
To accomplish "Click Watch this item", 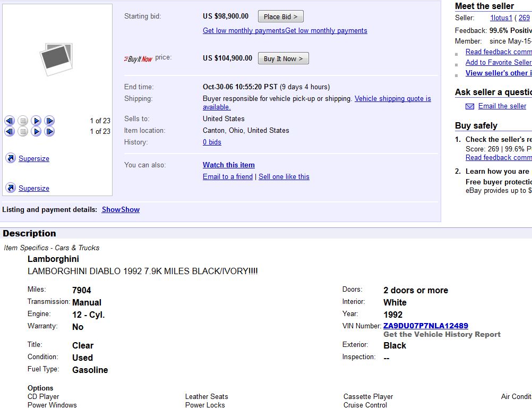I will click(228, 165).
